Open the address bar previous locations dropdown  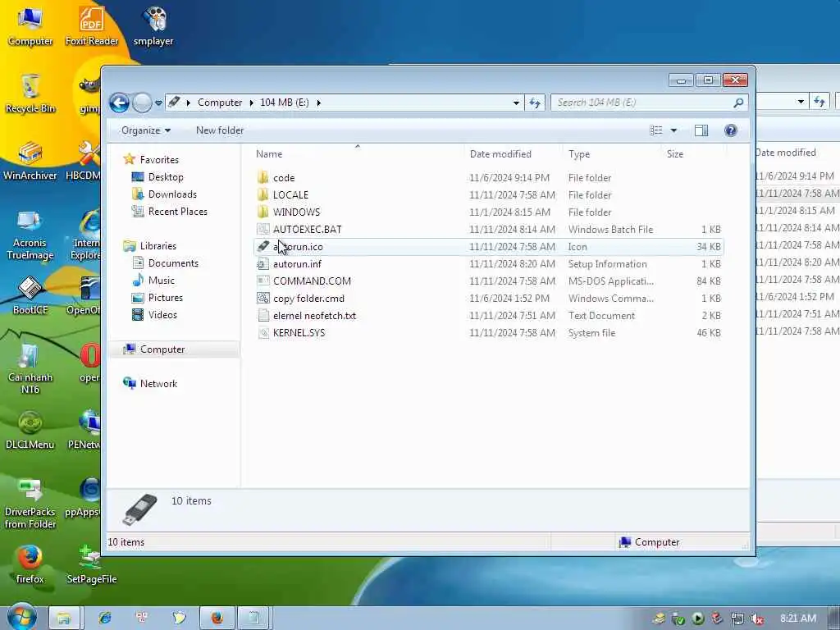click(x=516, y=103)
